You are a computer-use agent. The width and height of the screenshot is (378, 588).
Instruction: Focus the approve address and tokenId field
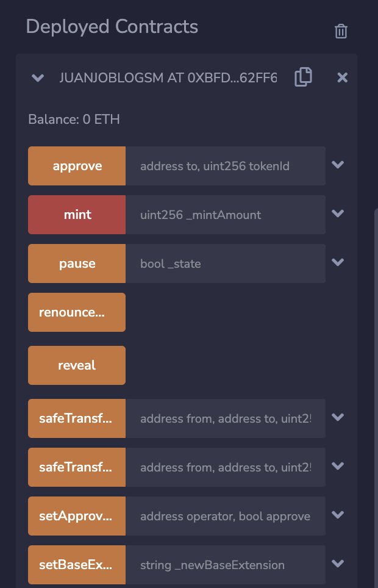pos(226,166)
